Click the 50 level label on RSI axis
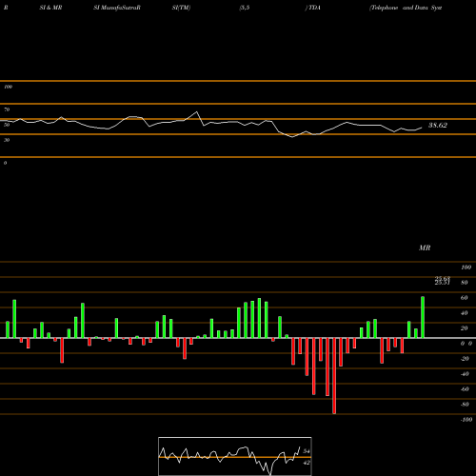This screenshot has width=476, height=476. (7, 125)
